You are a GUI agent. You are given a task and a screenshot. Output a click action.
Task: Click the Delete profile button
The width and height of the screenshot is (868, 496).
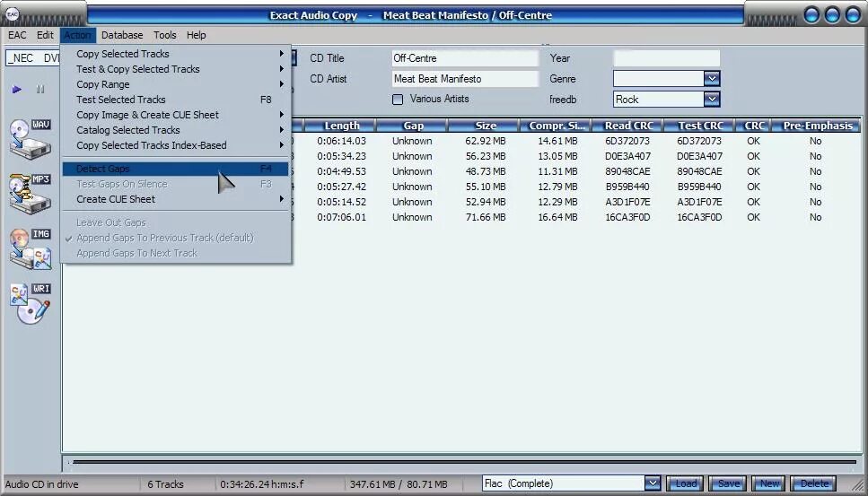[x=814, y=483]
